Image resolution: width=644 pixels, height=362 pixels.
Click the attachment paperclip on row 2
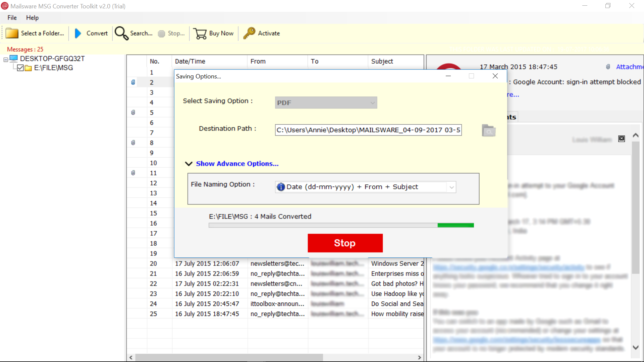(x=133, y=82)
